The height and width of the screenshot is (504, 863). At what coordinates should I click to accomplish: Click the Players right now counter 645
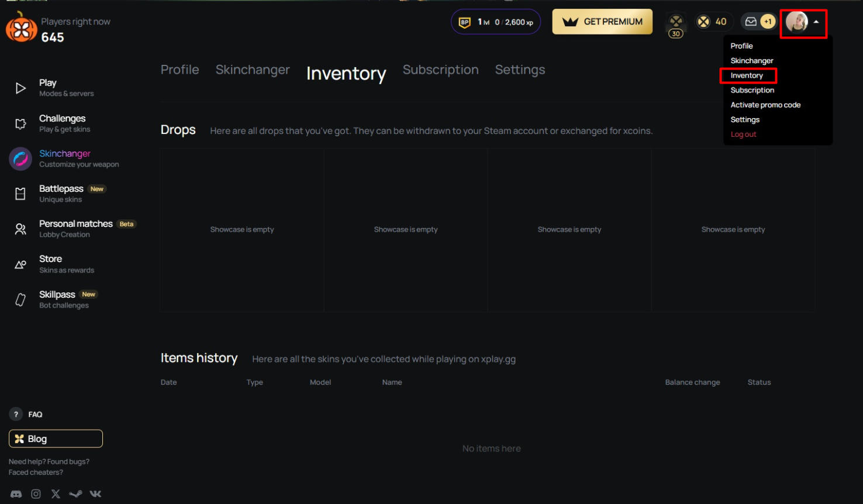pyautogui.click(x=53, y=37)
